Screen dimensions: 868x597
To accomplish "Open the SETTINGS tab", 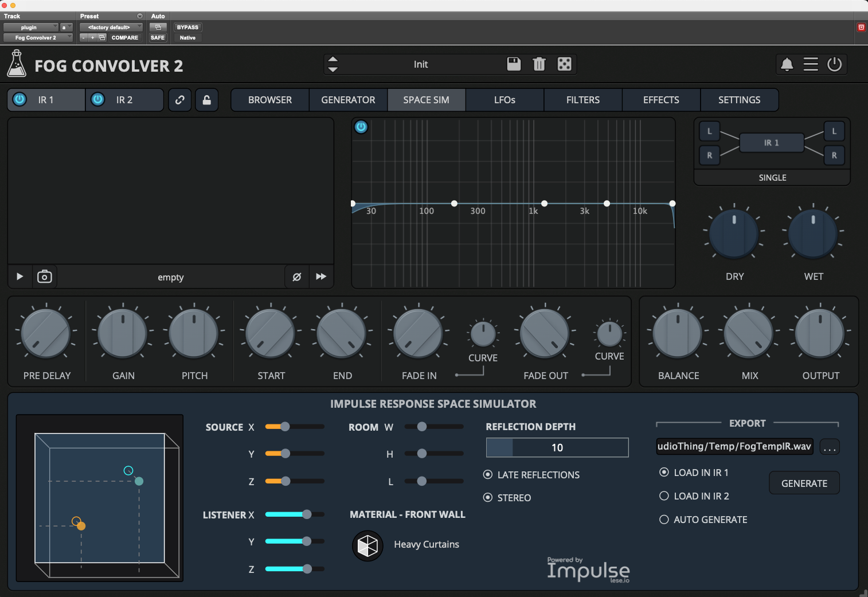I will (x=739, y=100).
